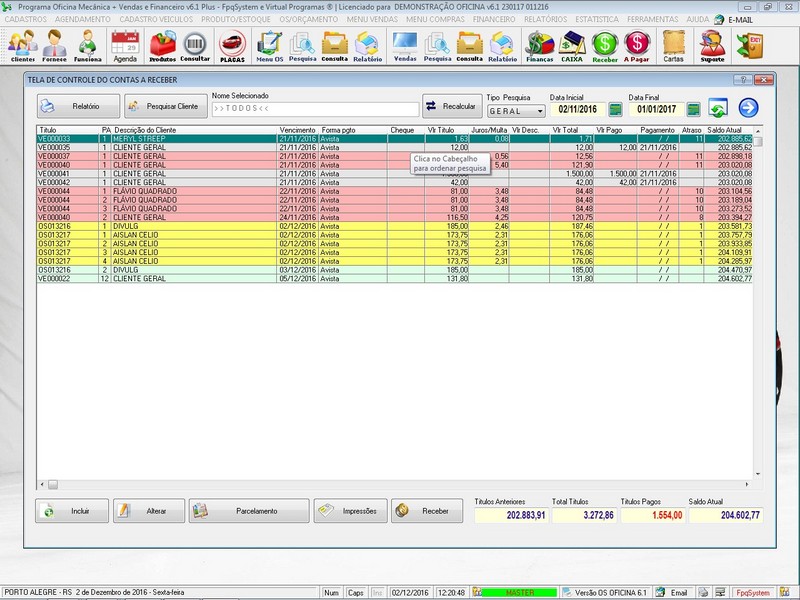Image resolution: width=800 pixels, height=600 pixels.
Task: Click the Vendas Consulta folder icon
Action: 469,45
